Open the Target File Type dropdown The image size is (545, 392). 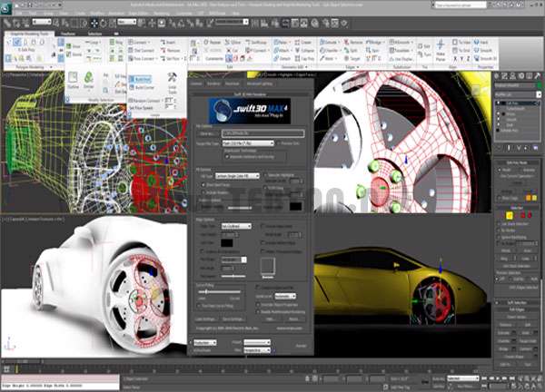coord(248,143)
